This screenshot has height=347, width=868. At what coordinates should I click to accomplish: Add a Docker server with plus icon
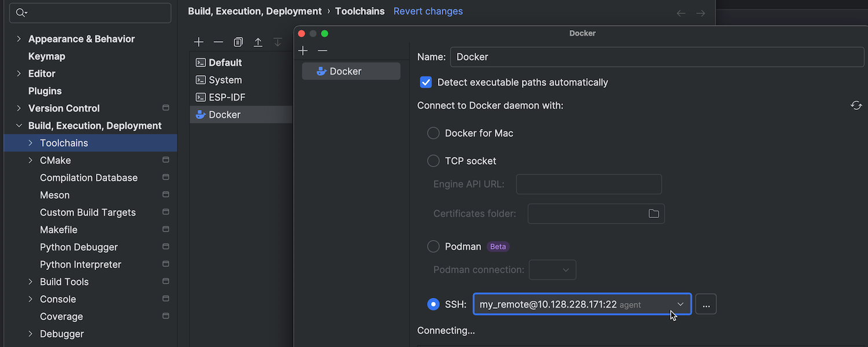(303, 51)
